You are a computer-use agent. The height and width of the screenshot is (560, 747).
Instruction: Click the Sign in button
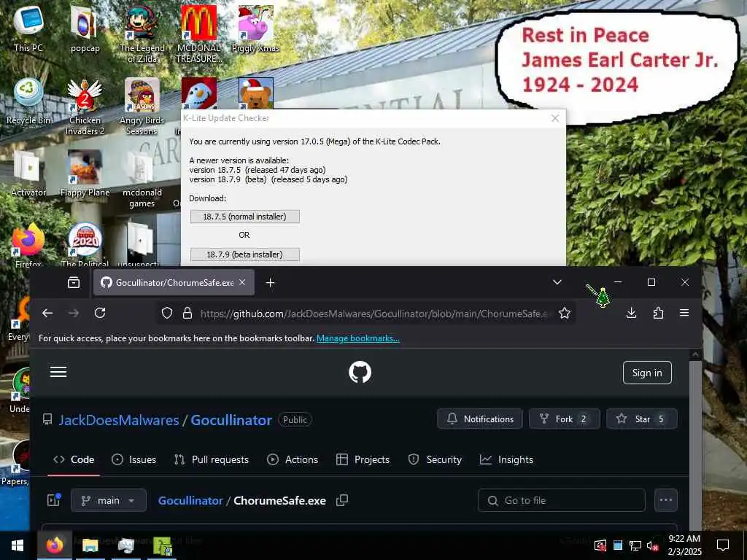click(x=647, y=373)
